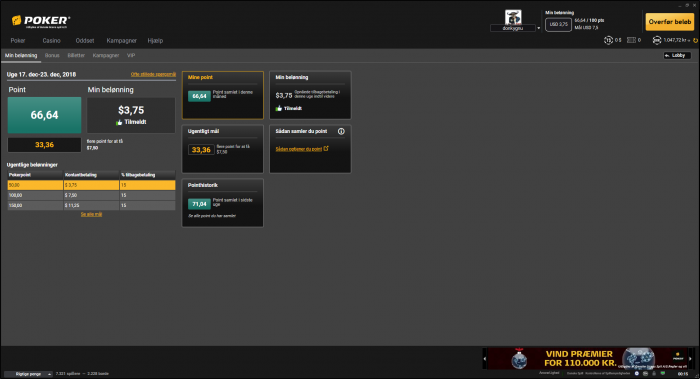Viewport: 700px width, 379px height.
Task: Click the ticket icon in the header
Action: tap(631, 40)
